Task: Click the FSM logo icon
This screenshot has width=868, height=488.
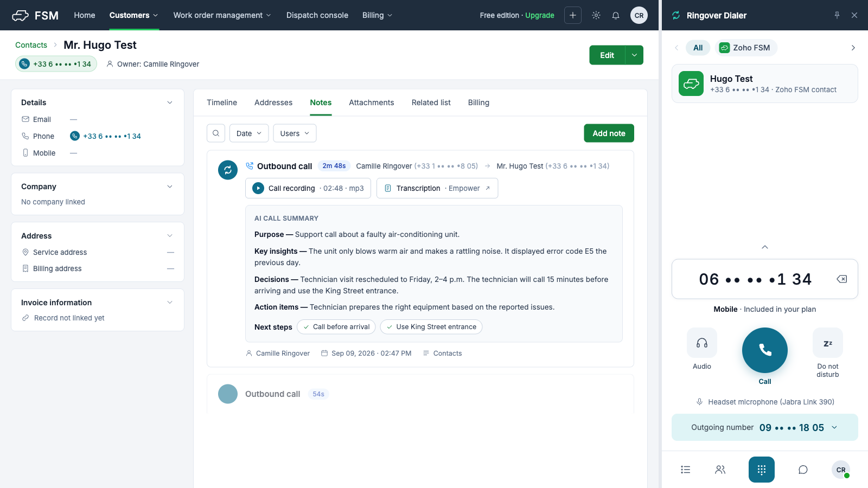Action: (x=20, y=15)
